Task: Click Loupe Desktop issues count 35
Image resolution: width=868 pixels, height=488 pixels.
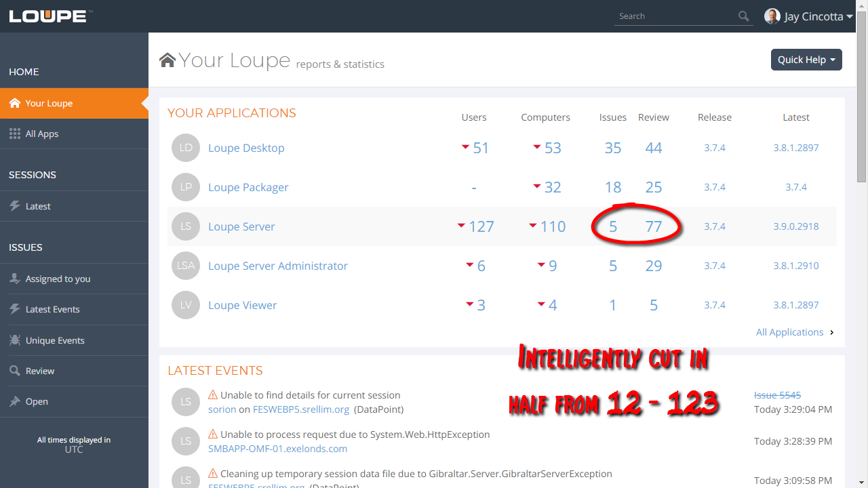Action: (613, 148)
